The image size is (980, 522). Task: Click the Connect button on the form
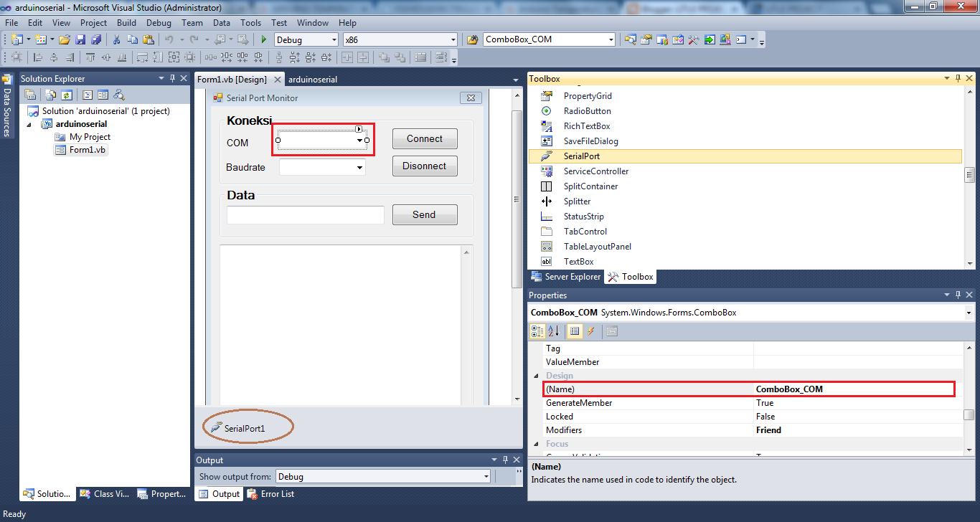425,139
